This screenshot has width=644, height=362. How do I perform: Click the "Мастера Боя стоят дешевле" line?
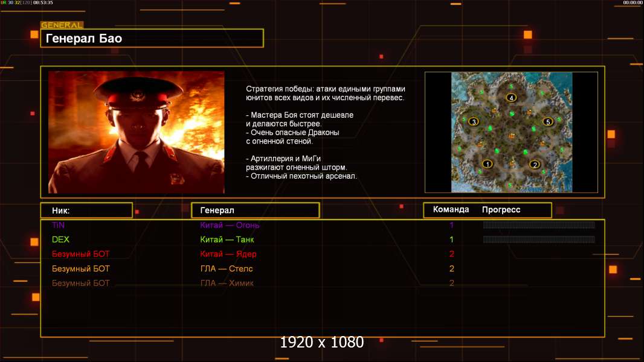300,115
